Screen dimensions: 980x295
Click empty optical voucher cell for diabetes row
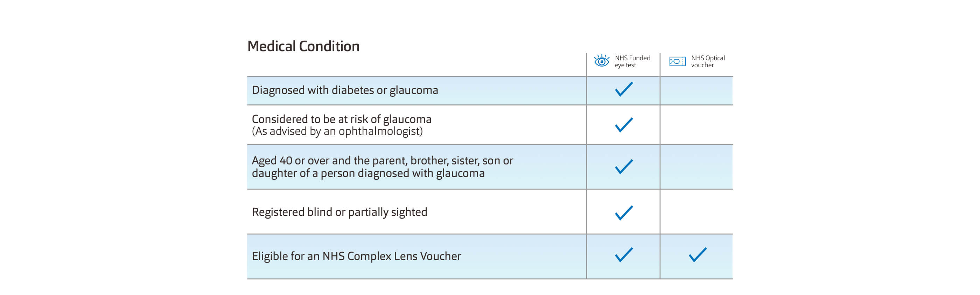click(696, 91)
